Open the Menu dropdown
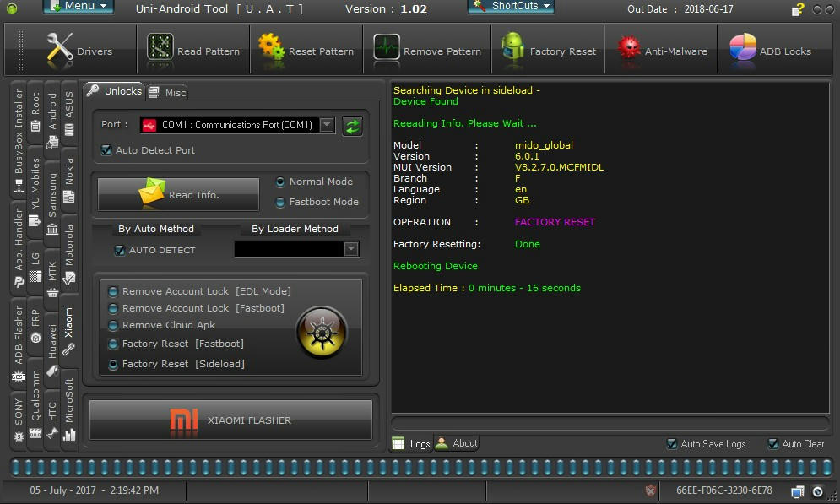Viewport: 840px width, 504px height. [x=79, y=6]
